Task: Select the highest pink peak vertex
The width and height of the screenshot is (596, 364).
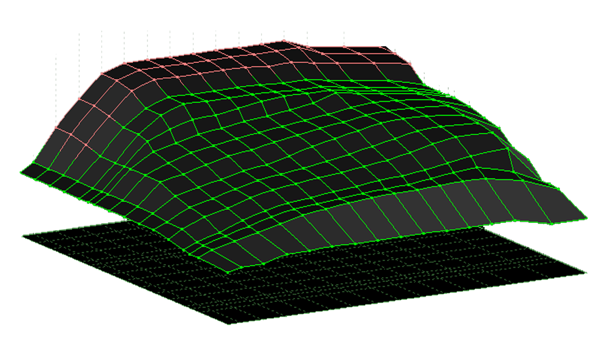Action: [284, 40]
